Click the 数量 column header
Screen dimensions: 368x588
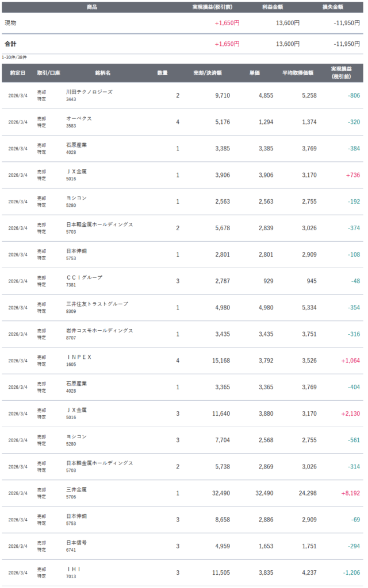(163, 73)
